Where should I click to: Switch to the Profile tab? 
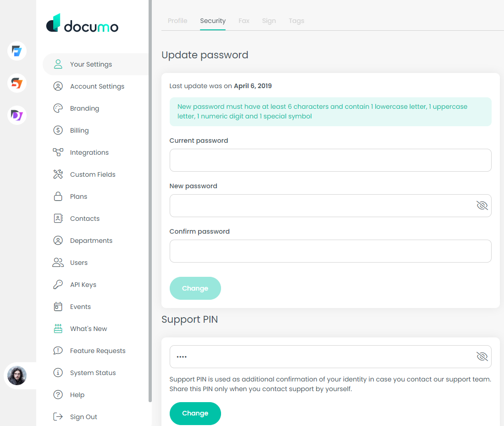(177, 21)
